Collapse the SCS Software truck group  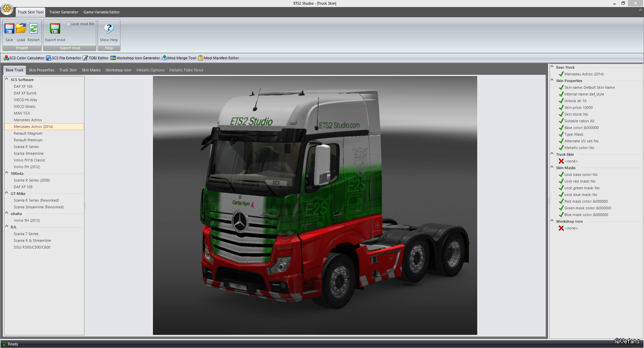point(7,79)
